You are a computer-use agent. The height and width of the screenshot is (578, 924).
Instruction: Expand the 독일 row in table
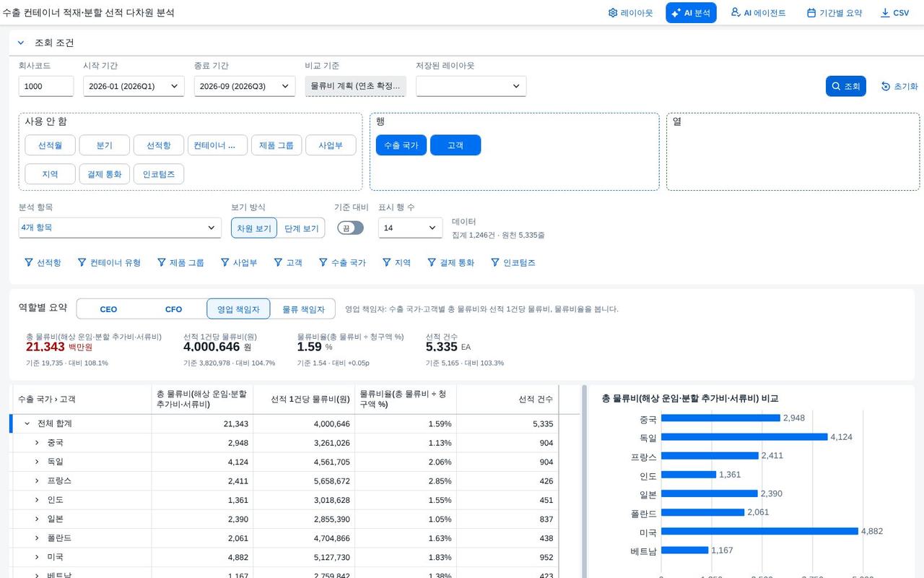pyautogui.click(x=37, y=462)
